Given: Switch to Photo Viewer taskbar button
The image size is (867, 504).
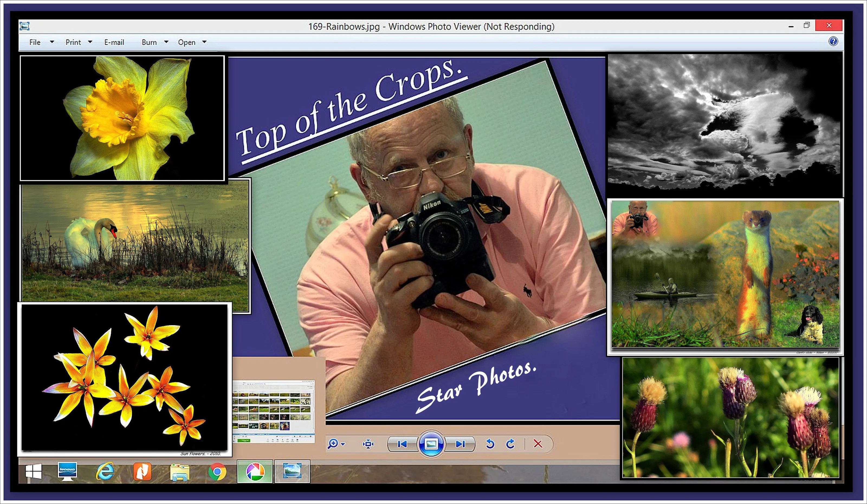Looking at the screenshot, I should (x=292, y=471).
